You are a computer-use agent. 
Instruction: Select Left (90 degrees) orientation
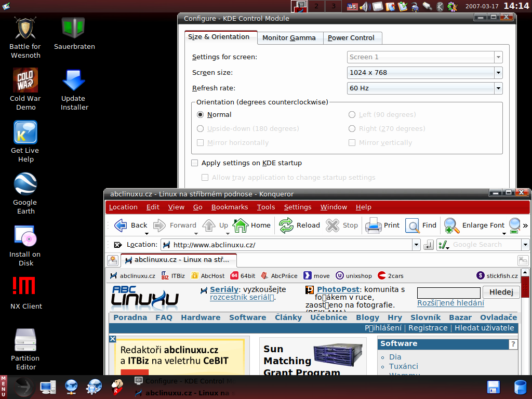coord(352,115)
